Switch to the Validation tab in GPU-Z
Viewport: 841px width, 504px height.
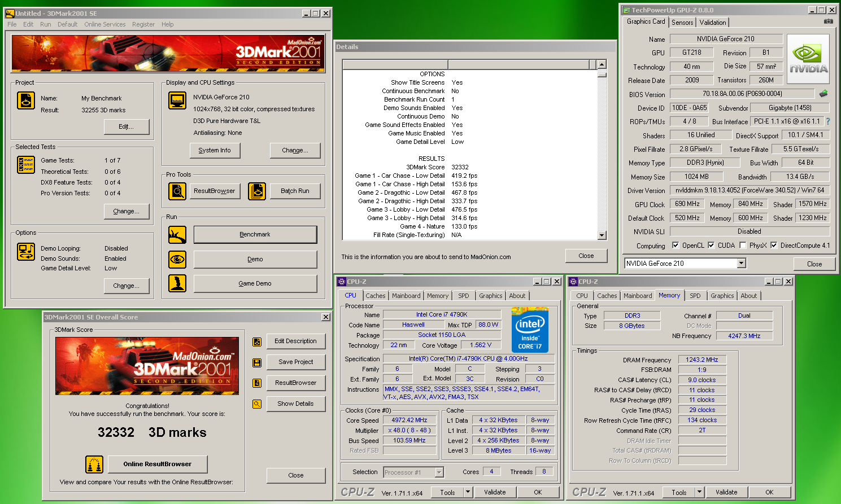(x=713, y=23)
